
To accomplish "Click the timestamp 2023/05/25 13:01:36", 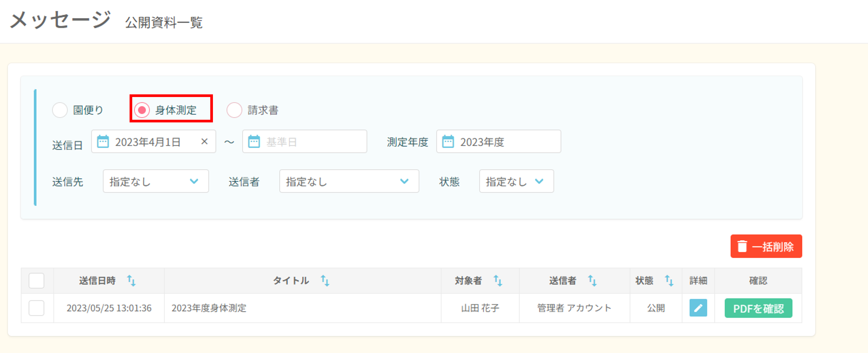I will coord(109,308).
